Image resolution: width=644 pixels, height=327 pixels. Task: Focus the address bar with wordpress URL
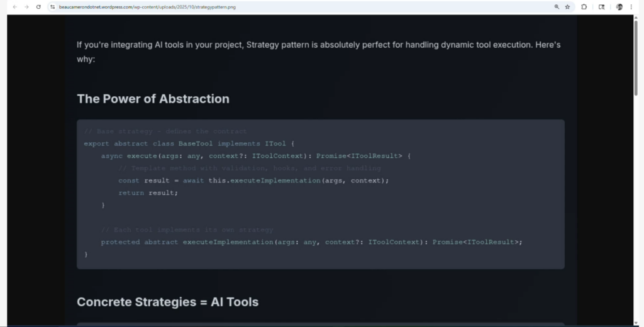coord(252,7)
